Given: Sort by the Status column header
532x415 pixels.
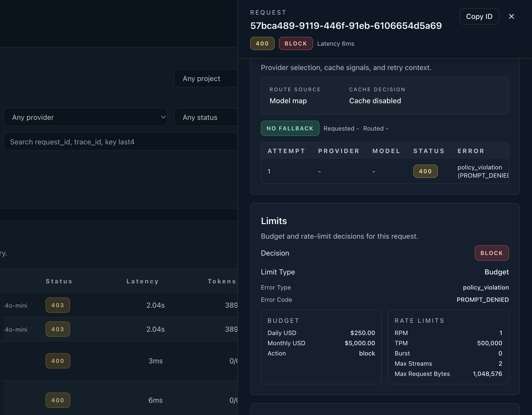Looking at the screenshot, I should [x=59, y=281].
